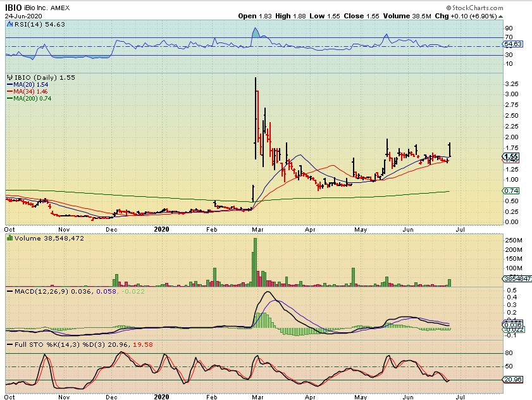Click the Volume 38,548,472 label
The width and height of the screenshot is (532, 400).
(x=49, y=239)
